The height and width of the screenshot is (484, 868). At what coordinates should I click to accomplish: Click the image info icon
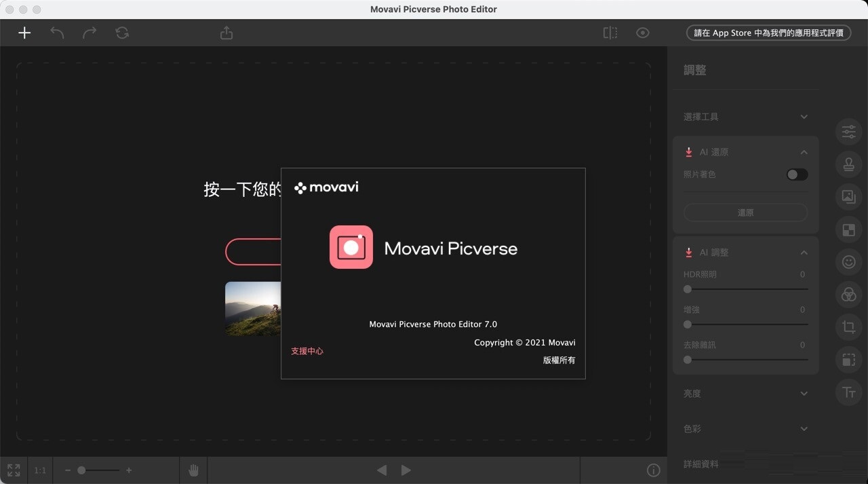653,470
